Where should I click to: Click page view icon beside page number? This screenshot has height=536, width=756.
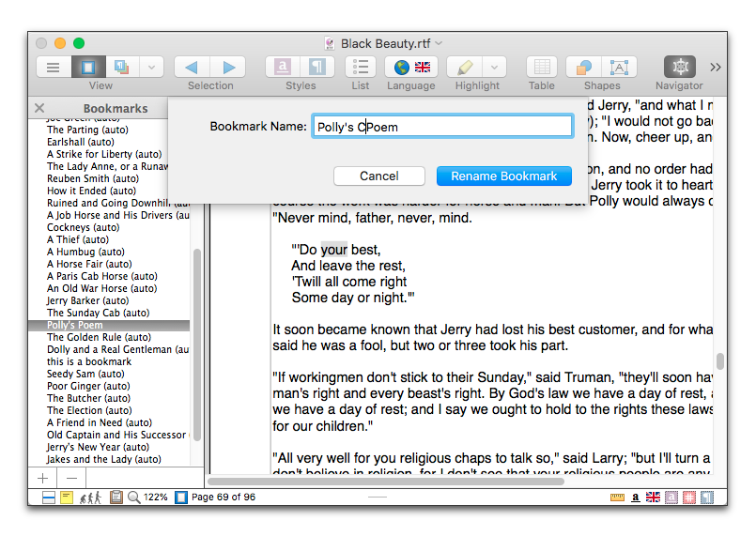[x=181, y=497]
